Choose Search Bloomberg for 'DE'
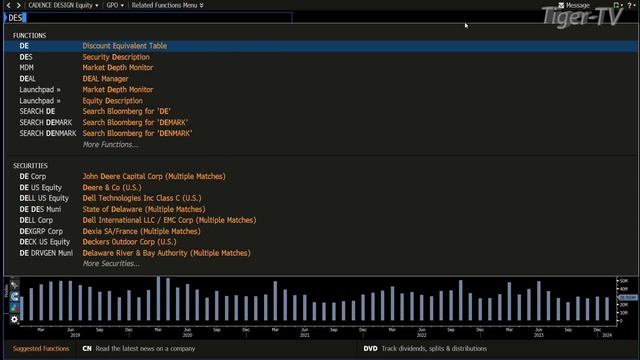This screenshot has height=360, width=640. (x=320, y=111)
